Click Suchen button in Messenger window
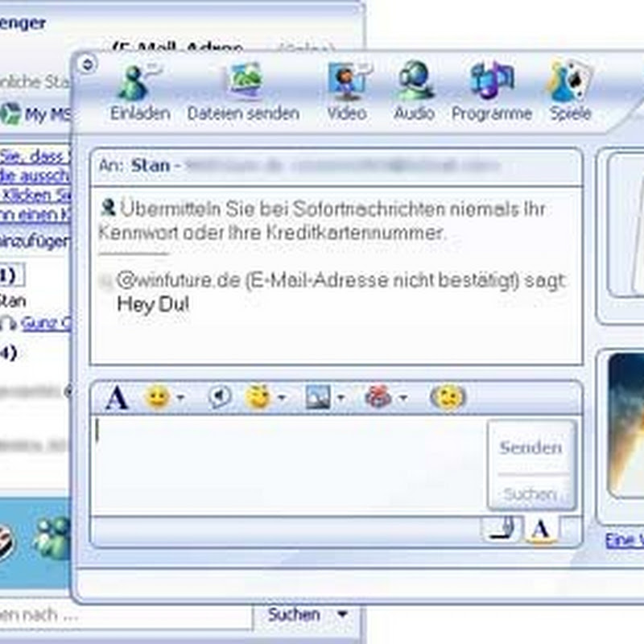The height and width of the screenshot is (644, 644). coord(294,614)
